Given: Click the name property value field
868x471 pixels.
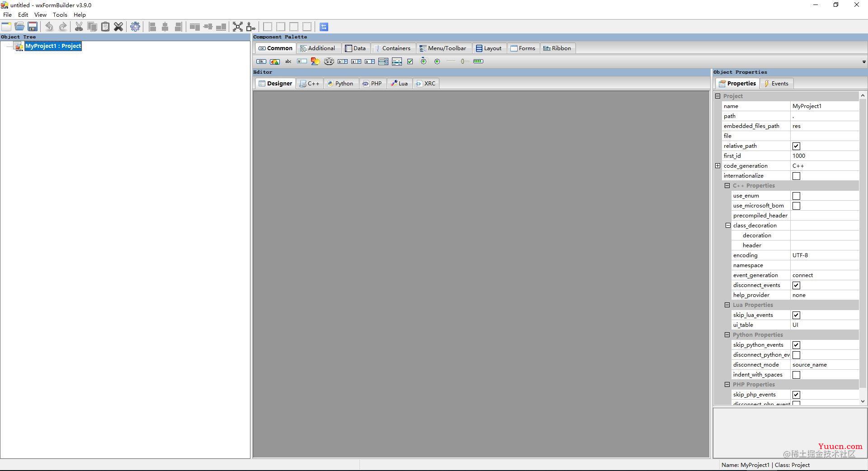Looking at the screenshot, I should coord(824,106).
